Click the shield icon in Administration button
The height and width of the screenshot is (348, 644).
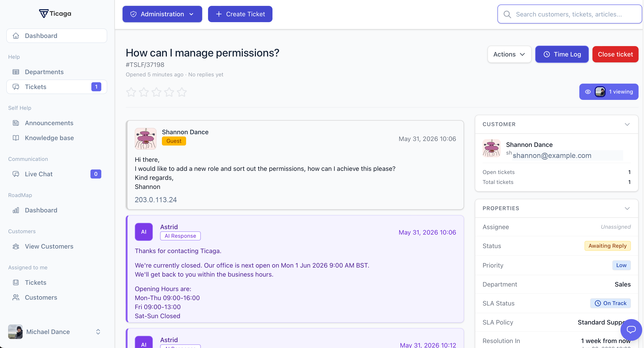tap(133, 14)
